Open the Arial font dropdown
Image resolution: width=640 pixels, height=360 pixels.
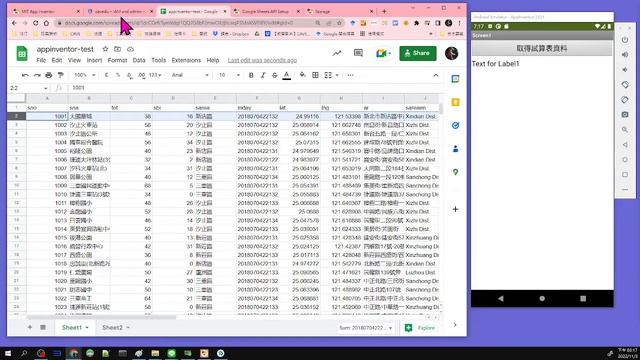click(190, 75)
